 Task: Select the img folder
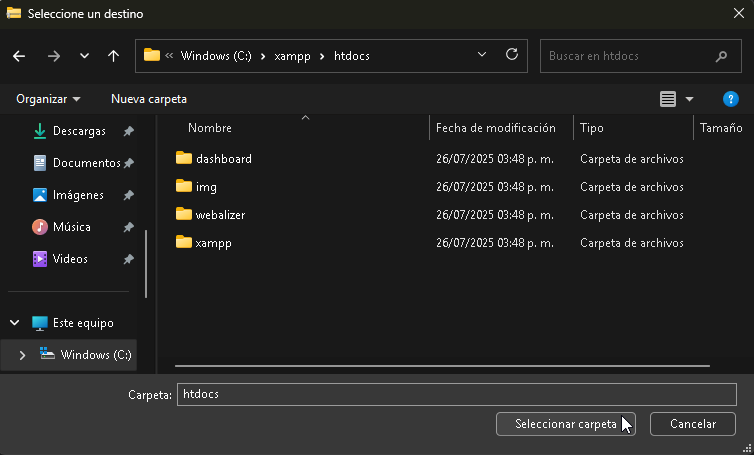(x=206, y=187)
